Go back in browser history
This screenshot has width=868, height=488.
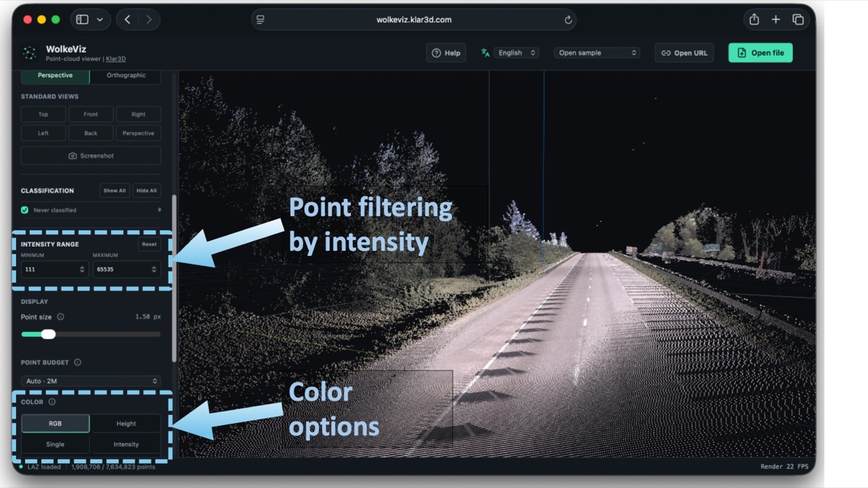click(127, 20)
